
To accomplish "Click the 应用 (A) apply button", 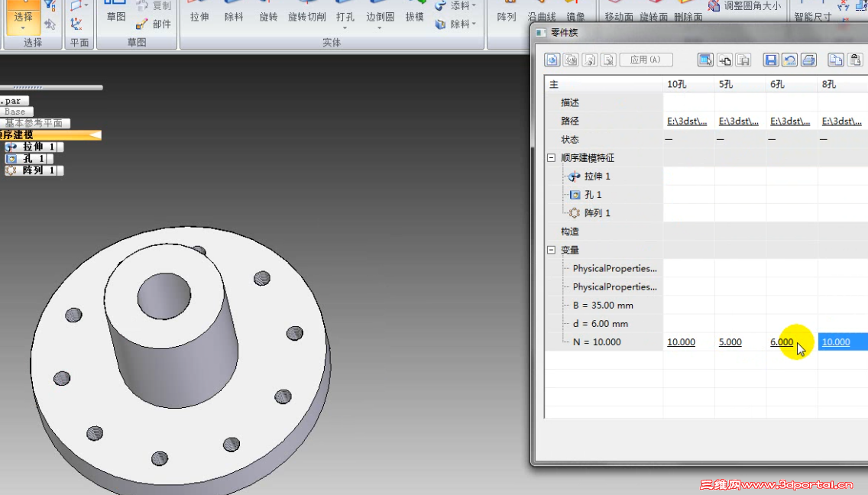I will click(x=646, y=60).
